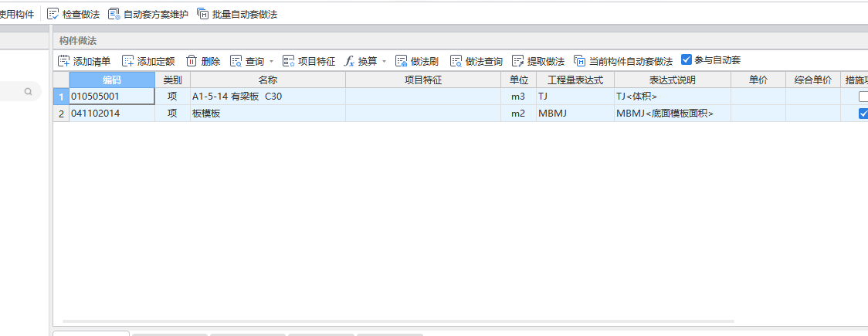
Task: Click the 添加清单 add icon
Action: [63, 61]
